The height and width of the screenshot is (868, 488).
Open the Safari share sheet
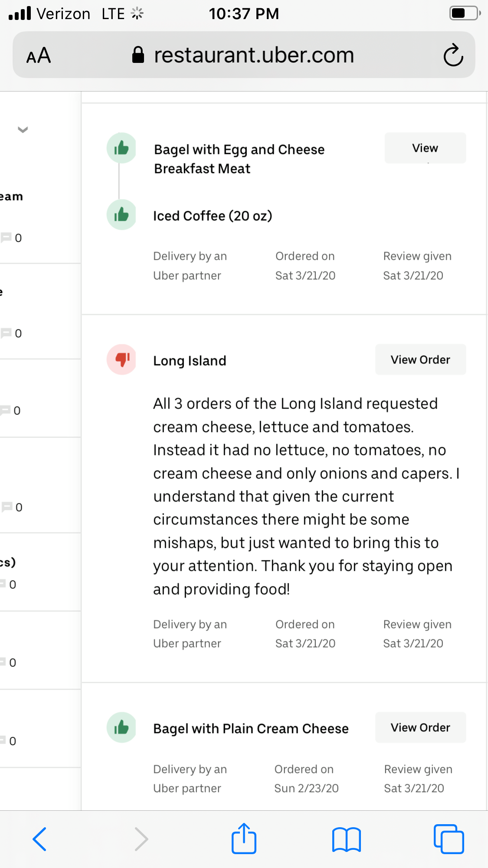pyautogui.click(x=244, y=838)
